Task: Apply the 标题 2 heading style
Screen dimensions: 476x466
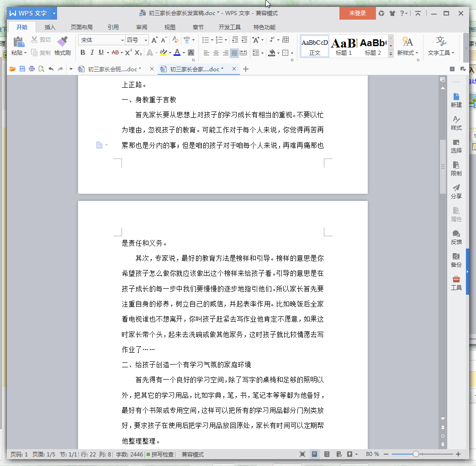Action: point(373,47)
